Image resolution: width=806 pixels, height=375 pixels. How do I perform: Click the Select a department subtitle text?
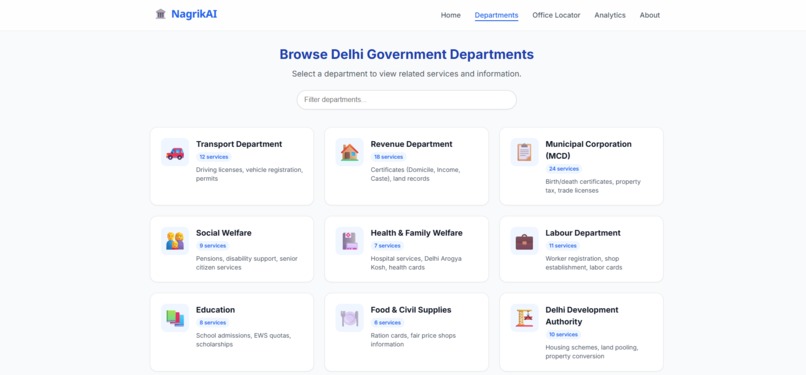(x=407, y=74)
